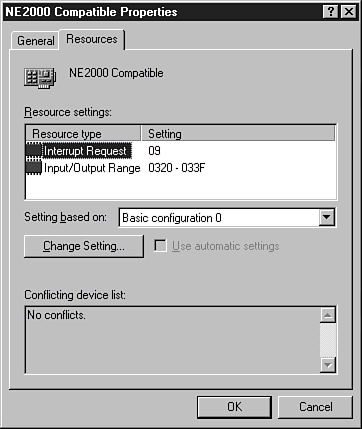
Task: Close the Properties dialog with X
Action: click(x=349, y=12)
